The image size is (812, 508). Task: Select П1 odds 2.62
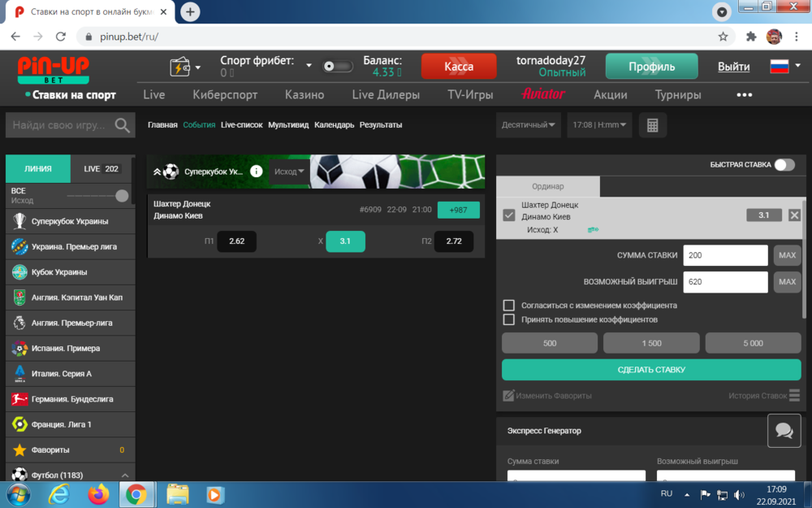236,241
